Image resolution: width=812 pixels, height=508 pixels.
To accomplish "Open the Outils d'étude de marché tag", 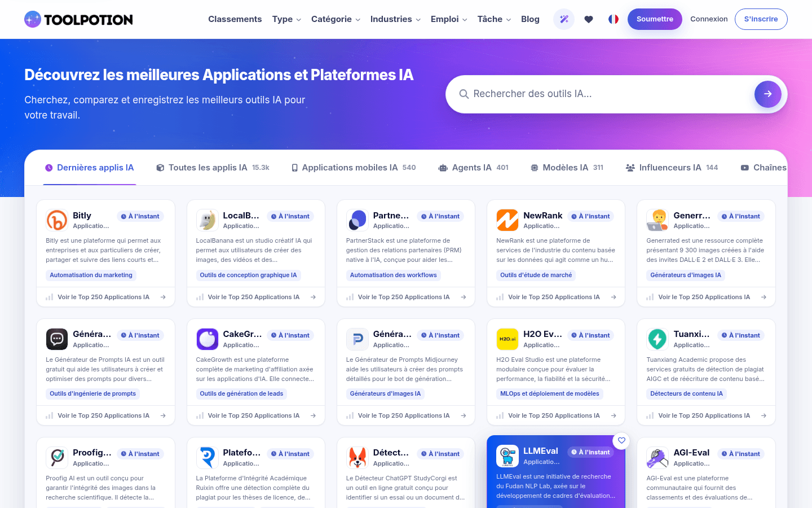I will click(536, 275).
